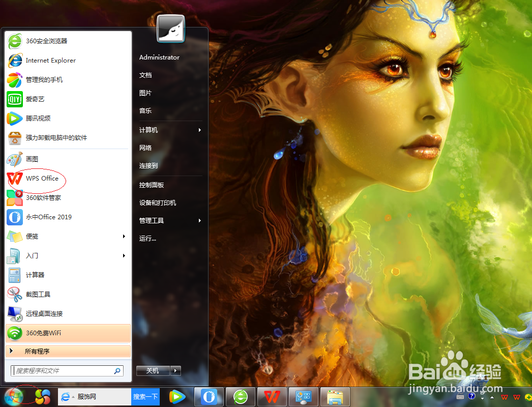Screen dimensions: 532x407
Task: Open 文档 documents library
Action: coord(145,75)
